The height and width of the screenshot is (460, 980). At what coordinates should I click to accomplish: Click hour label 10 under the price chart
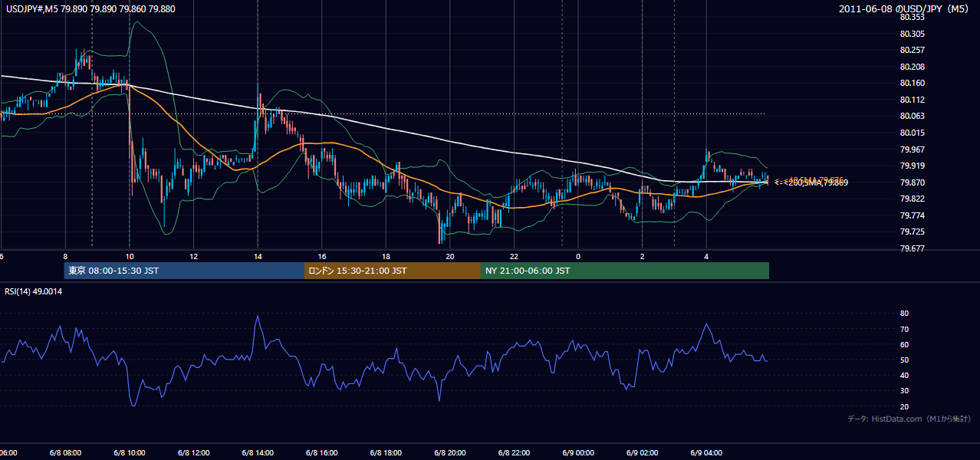click(x=130, y=256)
